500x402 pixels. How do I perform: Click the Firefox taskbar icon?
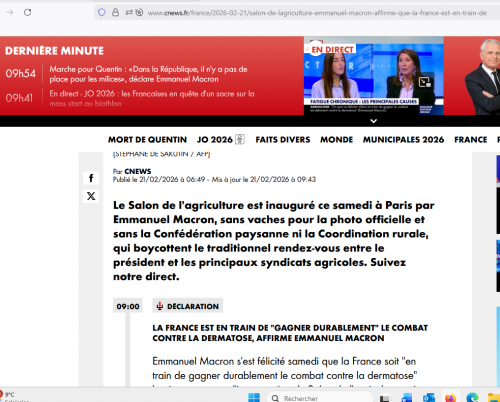pos(450,398)
